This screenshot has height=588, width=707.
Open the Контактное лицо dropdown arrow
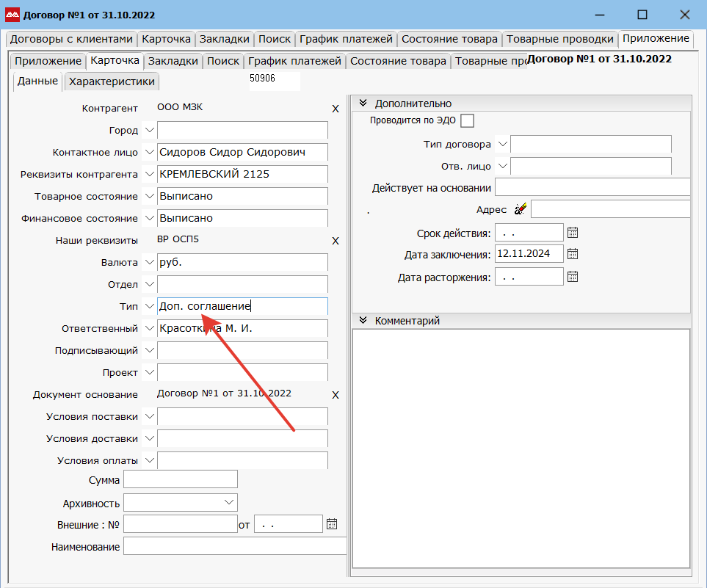coord(149,153)
